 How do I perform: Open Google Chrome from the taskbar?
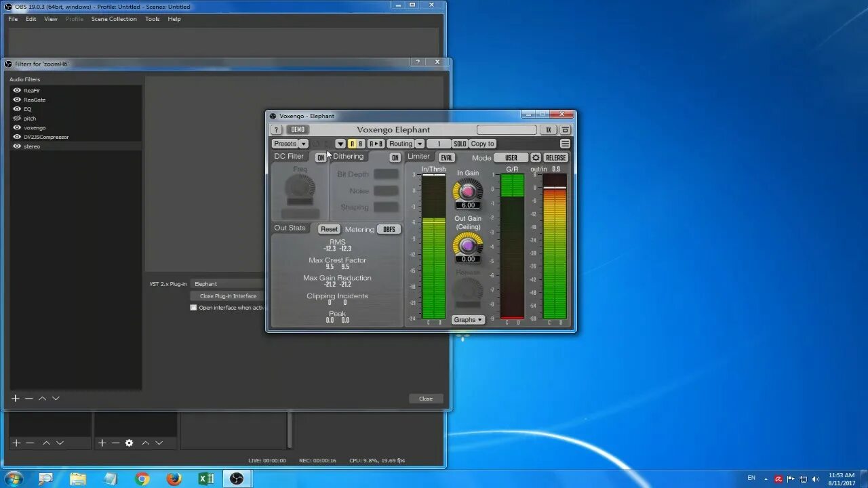click(142, 479)
